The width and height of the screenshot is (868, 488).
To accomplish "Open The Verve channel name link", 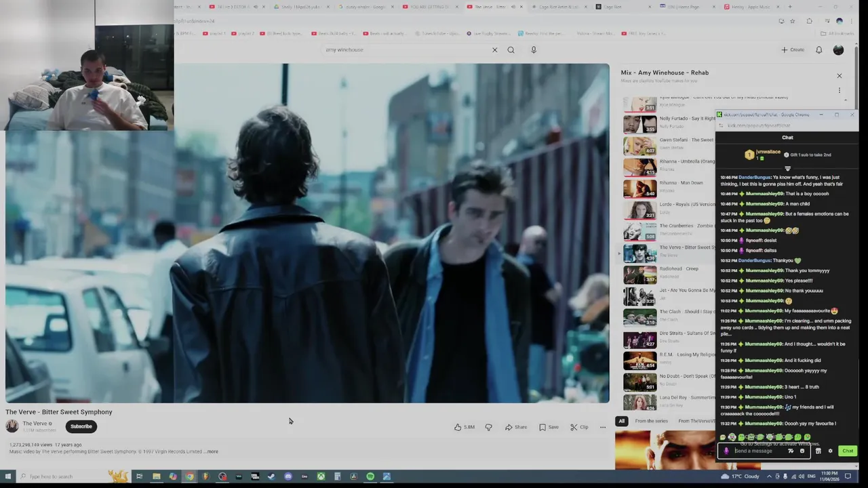I will click(35, 424).
